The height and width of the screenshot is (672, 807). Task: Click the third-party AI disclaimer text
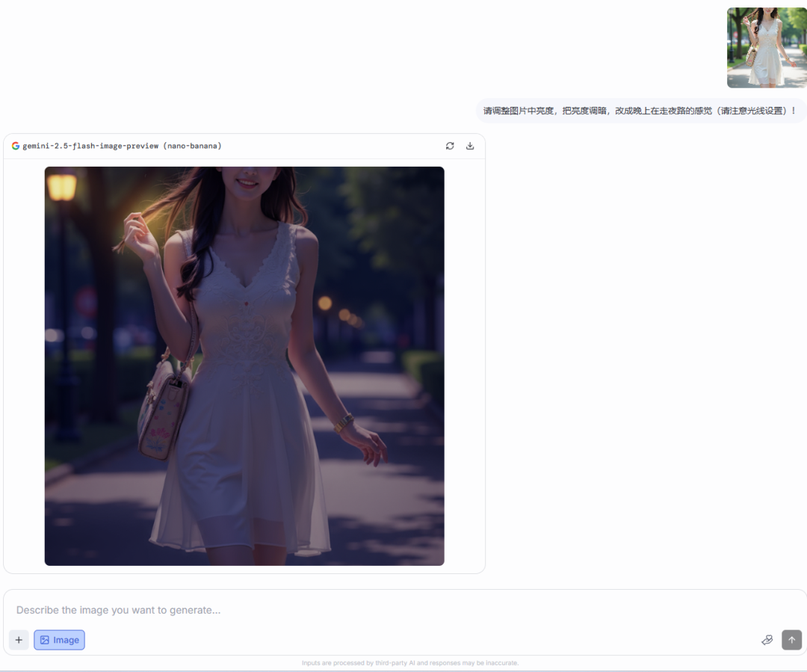click(x=409, y=663)
